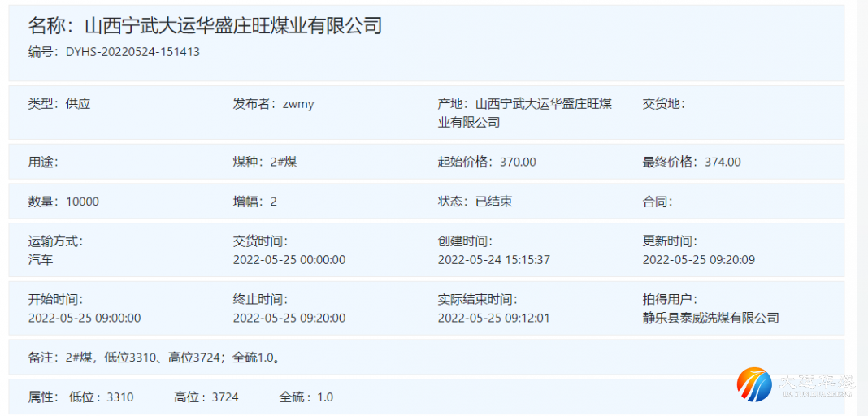This screenshot has width=868, height=416.
Task: Click the 全硫 attribute value 1.0
Action: point(325,397)
